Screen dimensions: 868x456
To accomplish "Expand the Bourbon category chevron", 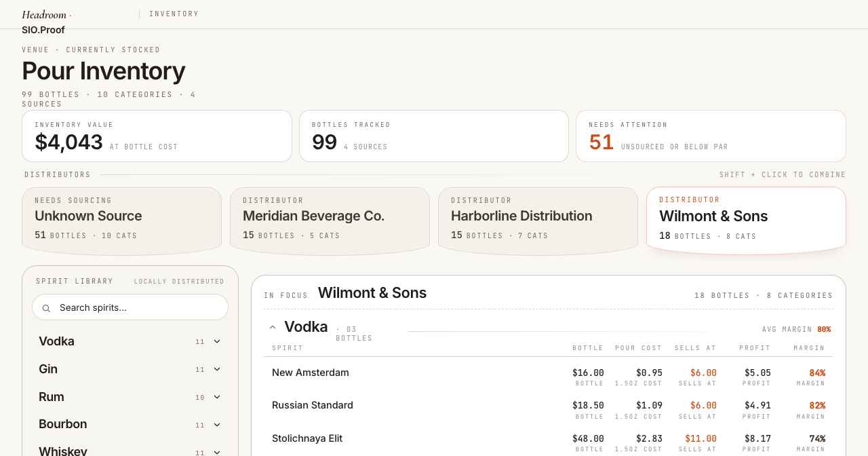I will (217, 425).
